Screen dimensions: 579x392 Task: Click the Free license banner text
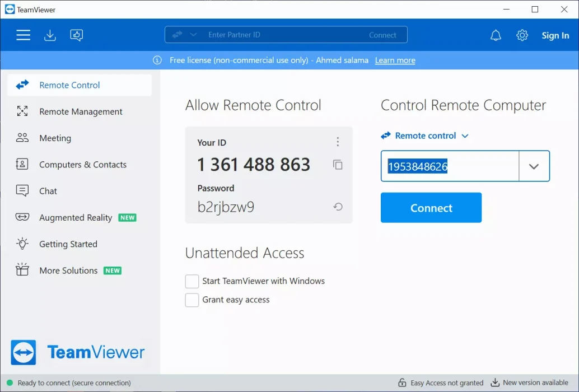pyautogui.click(x=269, y=60)
